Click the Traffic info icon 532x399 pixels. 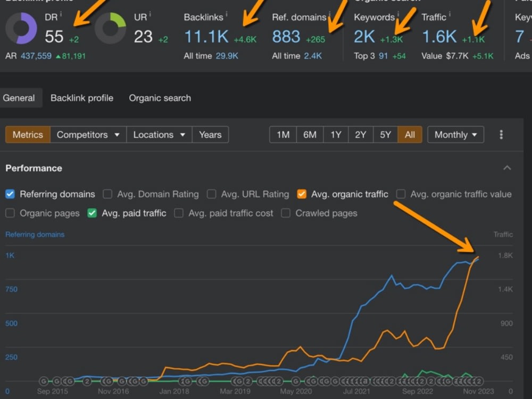(x=450, y=14)
